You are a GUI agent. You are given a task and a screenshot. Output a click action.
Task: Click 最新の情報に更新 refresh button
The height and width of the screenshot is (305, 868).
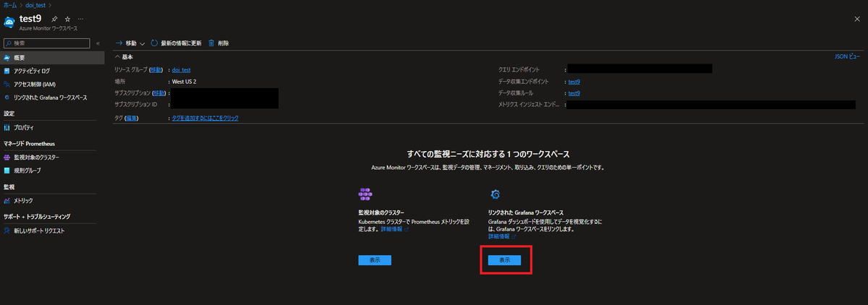176,43
